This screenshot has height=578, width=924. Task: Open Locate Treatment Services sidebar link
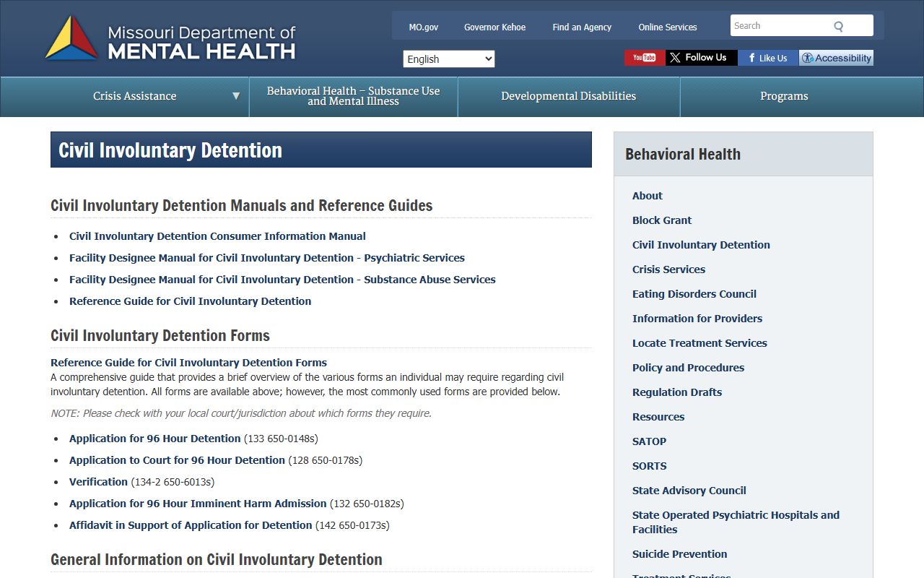coord(699,343)
